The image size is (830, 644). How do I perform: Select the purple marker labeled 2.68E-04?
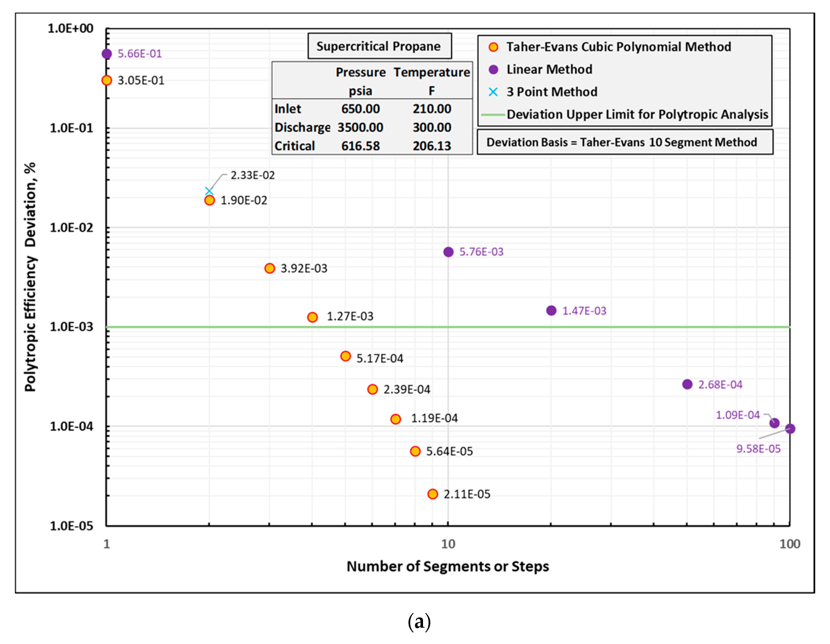(687, 384)
